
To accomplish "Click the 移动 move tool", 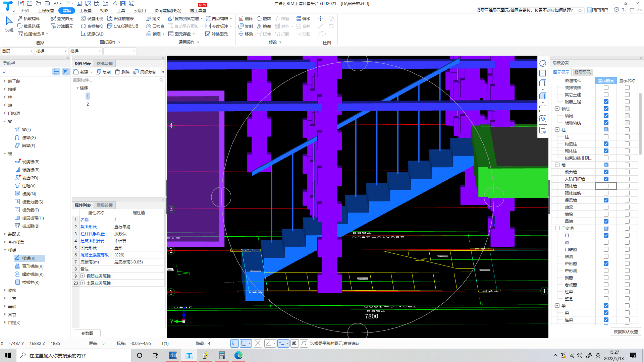I will 246,34.
